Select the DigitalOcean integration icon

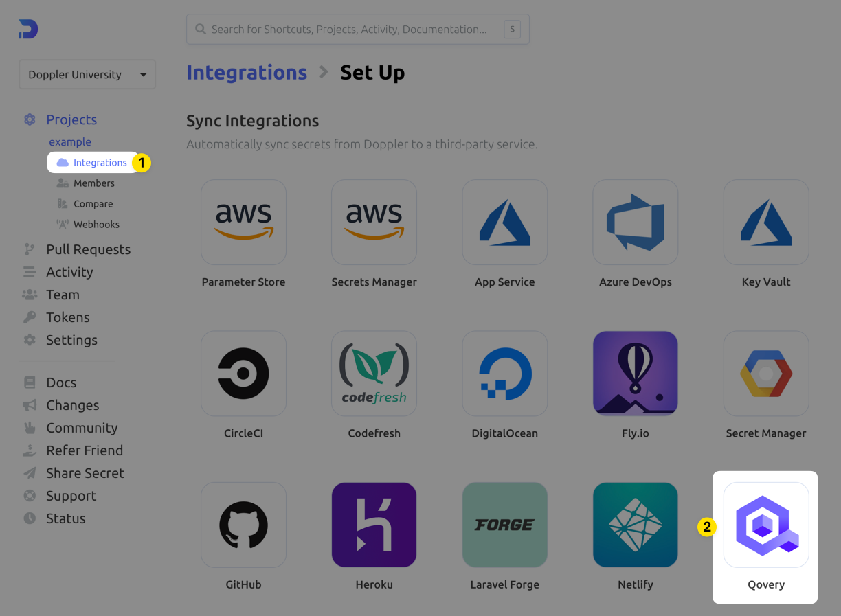(x=504, y=374)
